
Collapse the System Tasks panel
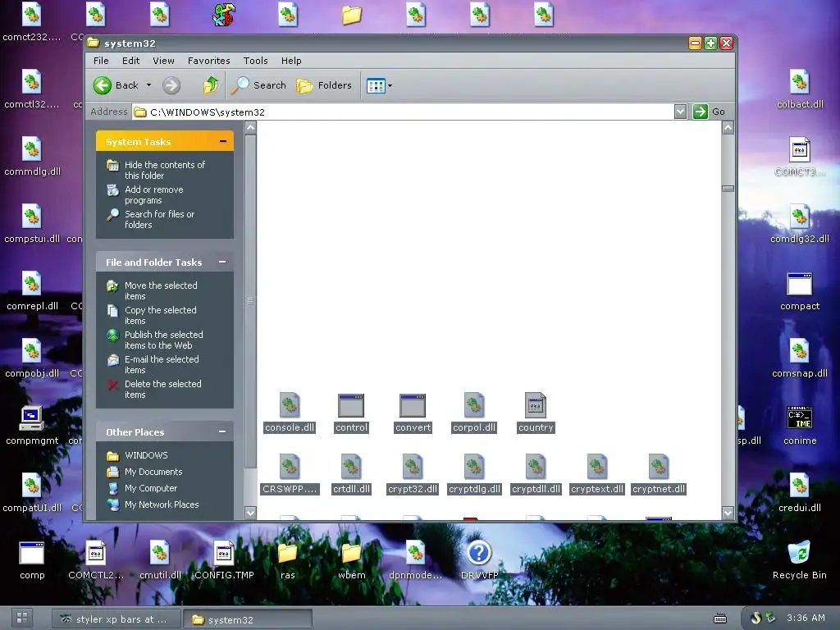223,141
